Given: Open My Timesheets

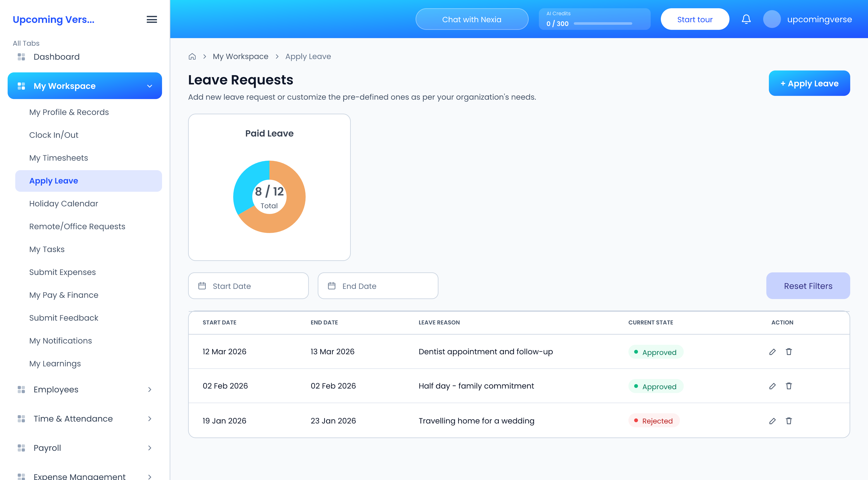Looking at the screenshot, I should [x=59, y=158].
